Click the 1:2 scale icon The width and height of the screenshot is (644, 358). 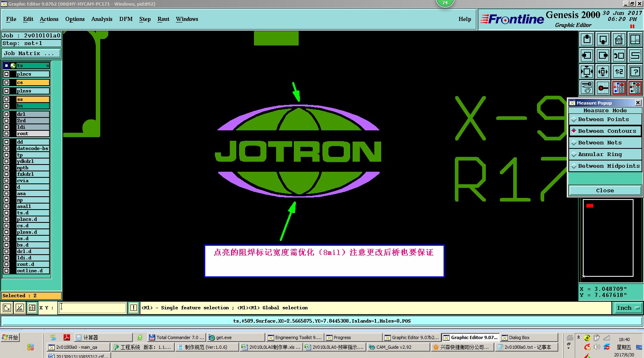tap(619, 72)
